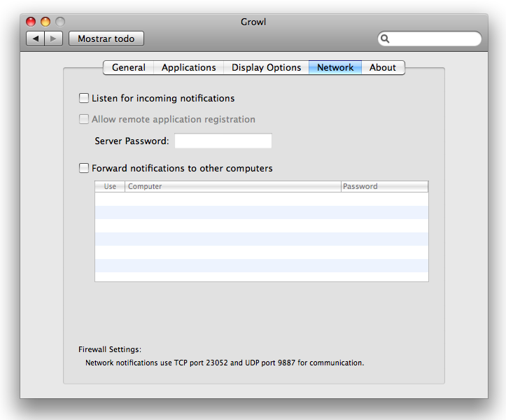Focus the search field in the toolbar
This screenshot has height=420, width=506.
pos(430,38)
